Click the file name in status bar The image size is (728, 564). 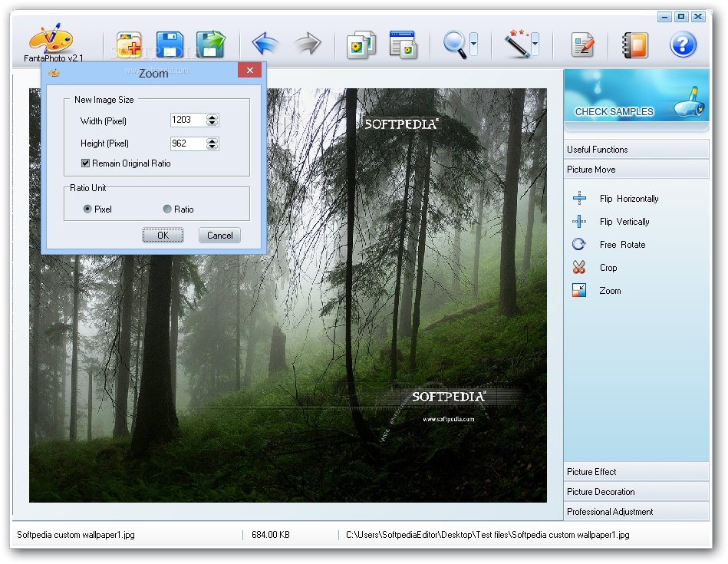pyautogui.click(x=76, y=535)
